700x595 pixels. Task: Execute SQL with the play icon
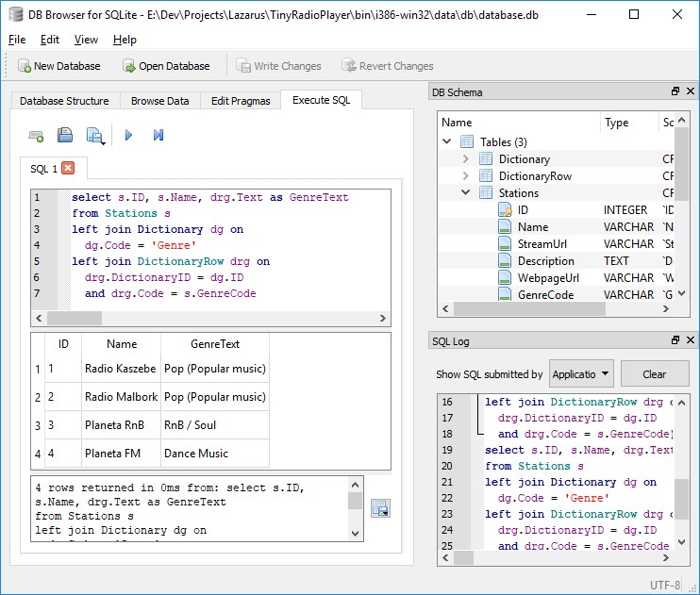coord(128,135)
